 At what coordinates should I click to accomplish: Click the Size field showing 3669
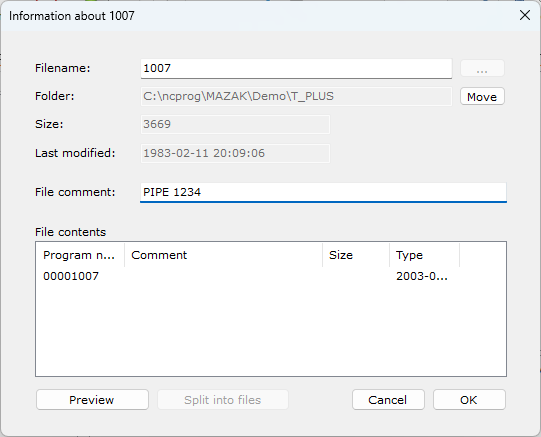tap(235, 124)
